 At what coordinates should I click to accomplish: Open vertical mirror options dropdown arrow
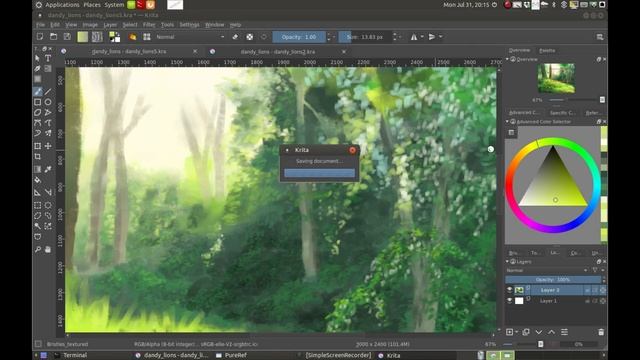(440, 37)
